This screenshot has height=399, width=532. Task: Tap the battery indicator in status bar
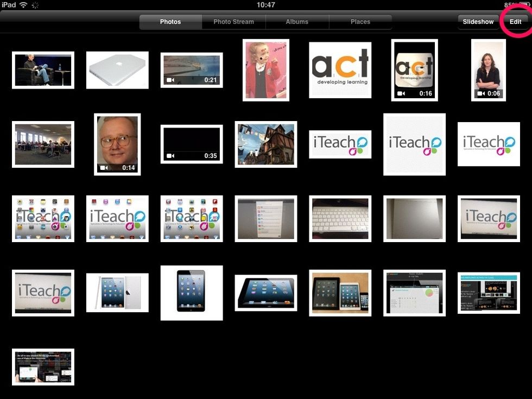coord(522,5)
